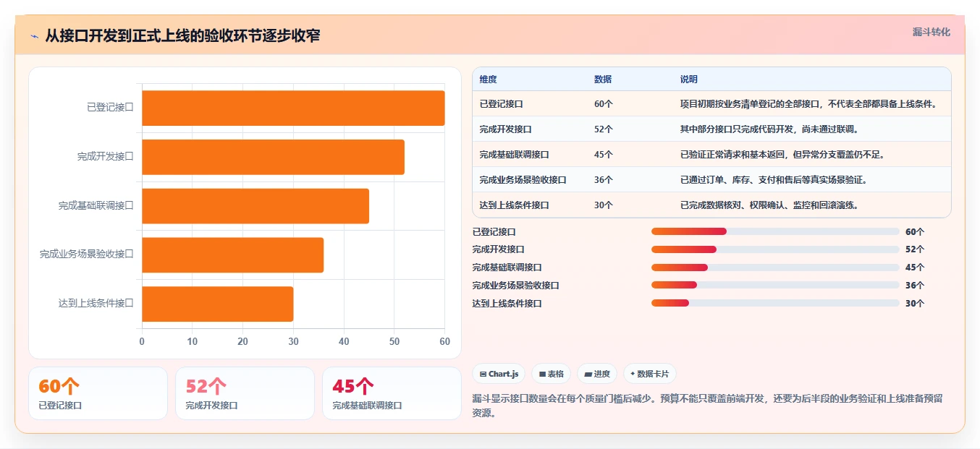Click the 完成基础联调接口 y-axis label in the chart

tap(96, 206)
